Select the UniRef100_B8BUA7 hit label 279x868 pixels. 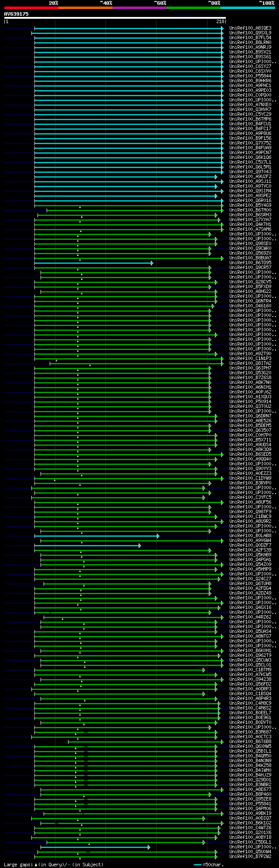[250, 258]
